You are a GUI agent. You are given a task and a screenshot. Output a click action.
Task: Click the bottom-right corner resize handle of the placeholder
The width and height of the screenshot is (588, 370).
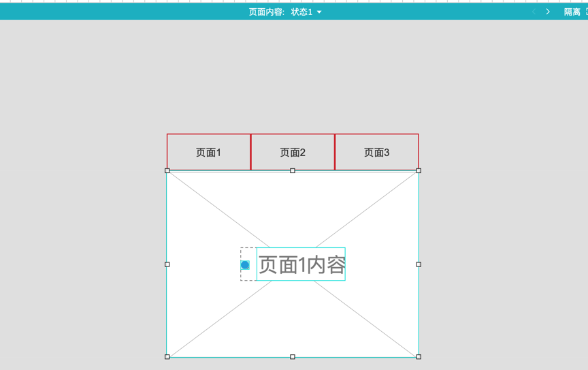pyautogui.click(x=419, y=357)
